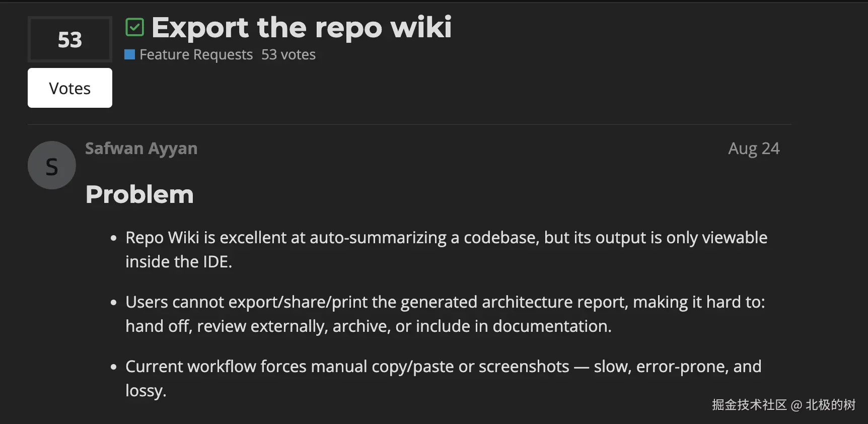
Task: Click the Aug 24 post date
Action: [753, 149]
